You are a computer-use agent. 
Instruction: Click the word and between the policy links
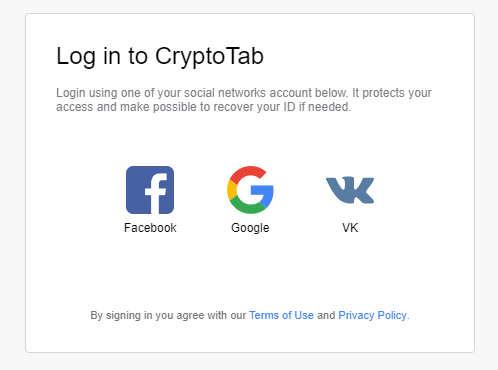[x=326, y=315]
